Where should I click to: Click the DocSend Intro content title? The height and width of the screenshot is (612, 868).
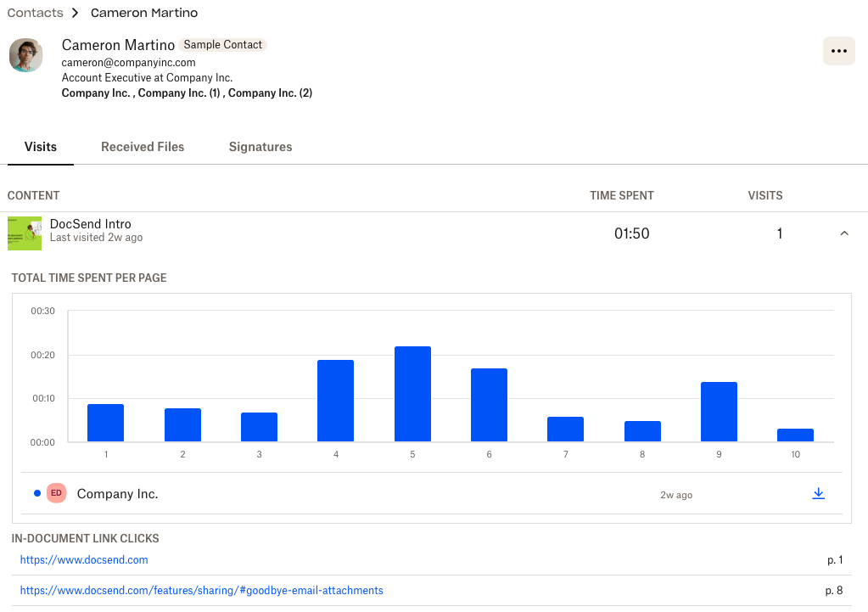pos(91,224)
